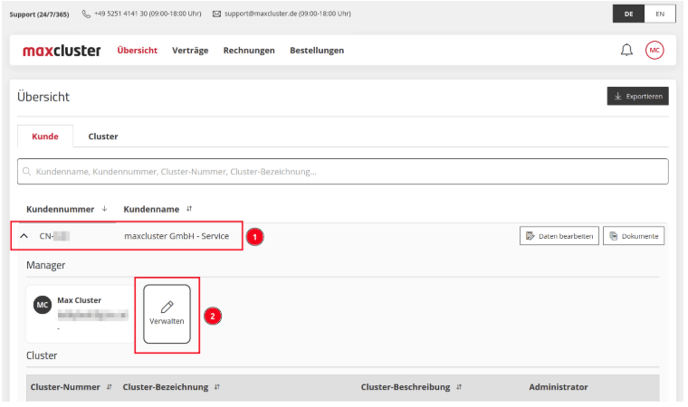This screenshot has width=688, height=407.
Task: Click the search magnifier icon
Action: (x=27, y=171)
